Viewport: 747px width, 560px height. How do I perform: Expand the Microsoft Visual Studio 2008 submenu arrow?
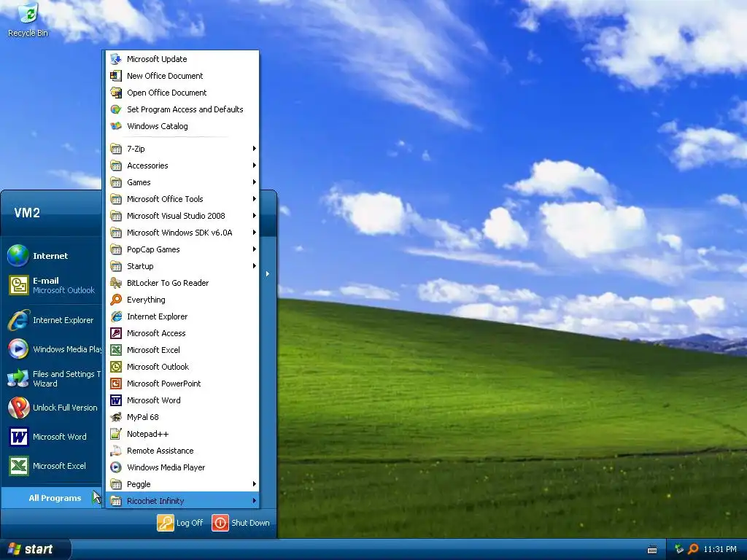(255, 216)
